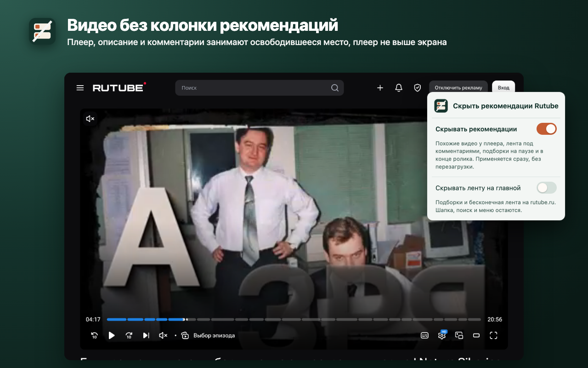Image resolution: width=588 pixels, height=368 pixels.
Task: Click the 'Скрывать рекомендации' label text
Action: click(x=476, y=129)
